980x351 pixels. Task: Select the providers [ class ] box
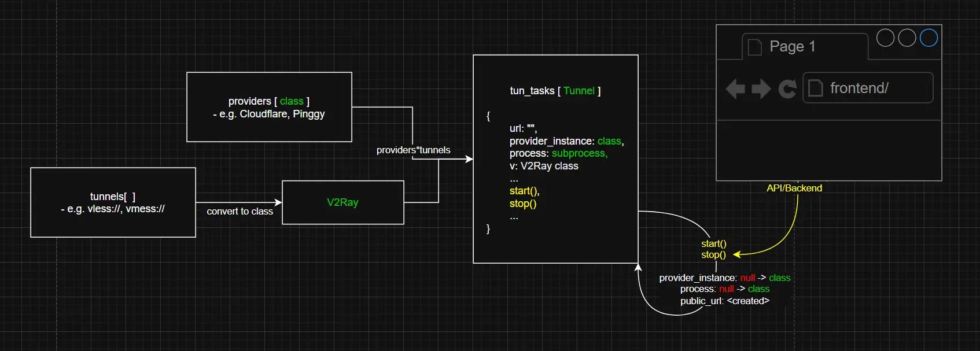point(269,107)
